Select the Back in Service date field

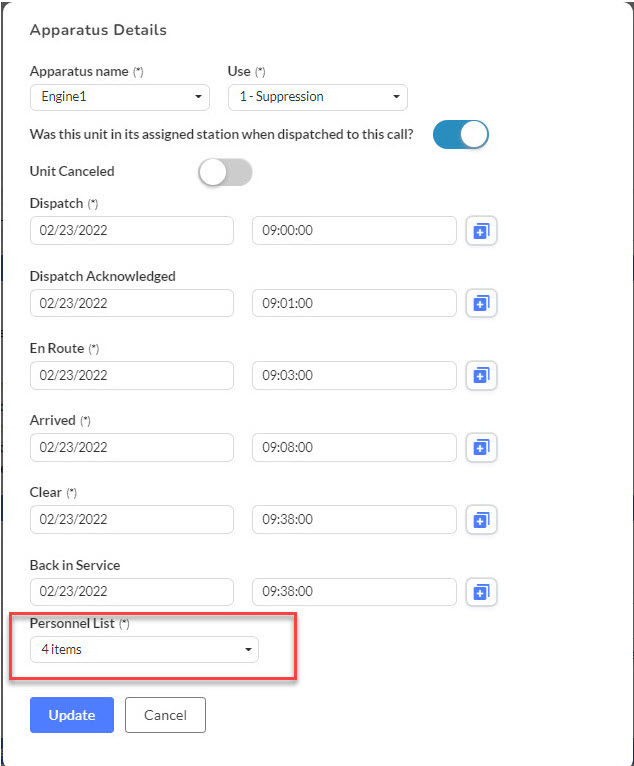click(132, 592)
